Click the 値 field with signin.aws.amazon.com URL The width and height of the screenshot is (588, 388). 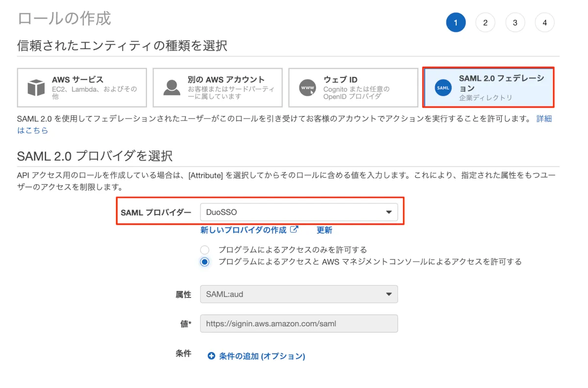pos(299,323)
